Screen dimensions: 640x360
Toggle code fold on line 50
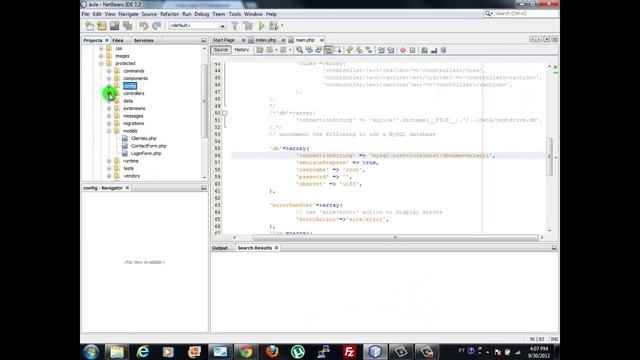click(224, 113)
